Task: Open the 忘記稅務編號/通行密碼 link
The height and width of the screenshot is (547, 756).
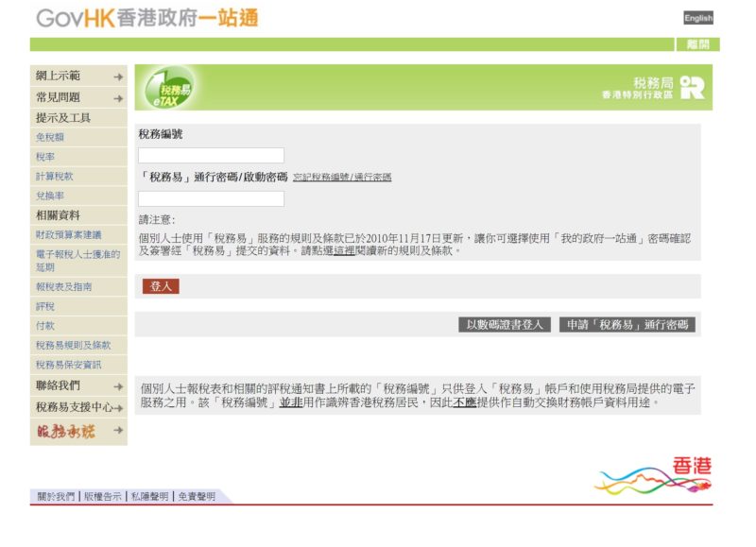Action: 342,178
